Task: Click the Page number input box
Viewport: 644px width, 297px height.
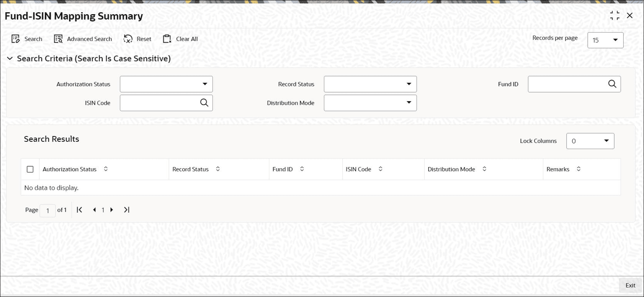Action: tap(47, 210)
